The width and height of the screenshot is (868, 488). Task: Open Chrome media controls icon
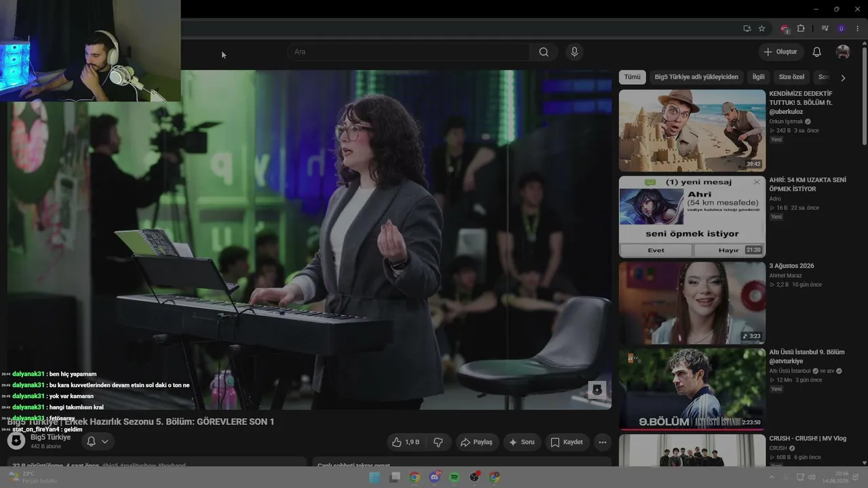coord(825,28)
